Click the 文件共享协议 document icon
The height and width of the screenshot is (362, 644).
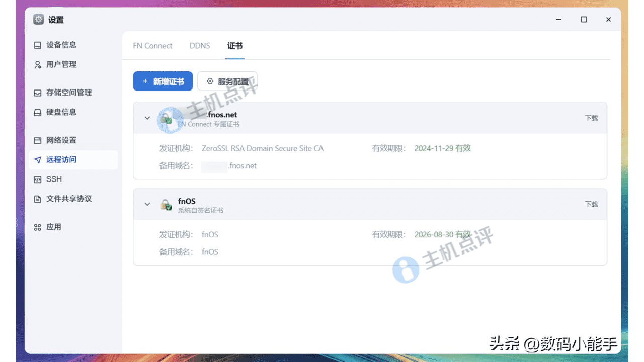pos(38,199)
